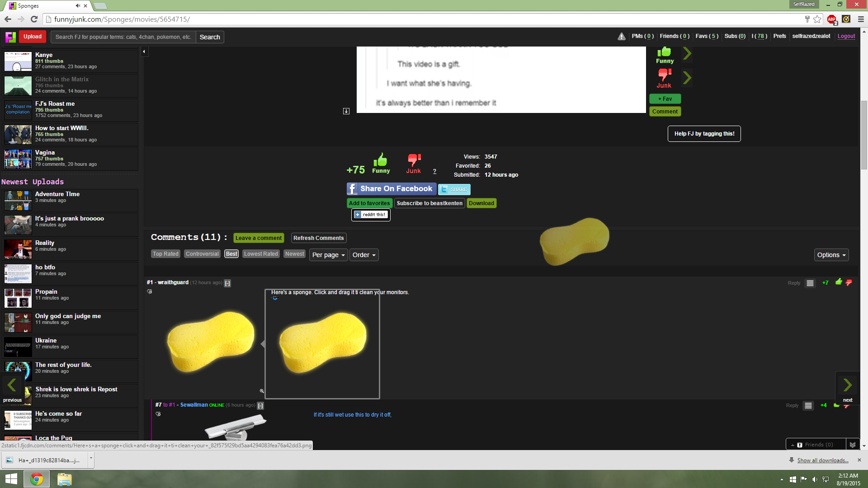Collapse comment #1 with bracket toggle

point(227,283)
